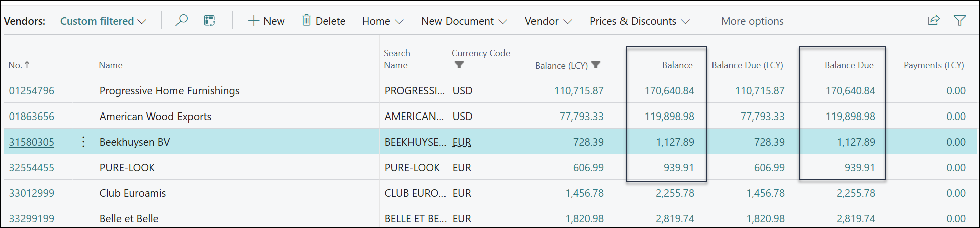The width and height of the screenshot is (980, 228).
Task: Click the No. column sort arrow
Action: [x=27, y=65]
